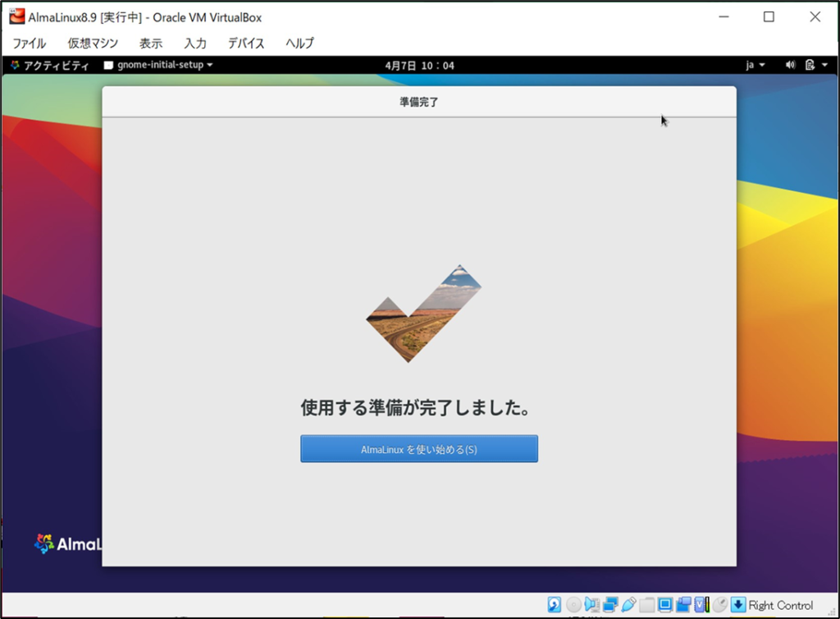
Task: Click the volume speaker icon in GNOME bar
Action: click(790, 65)
